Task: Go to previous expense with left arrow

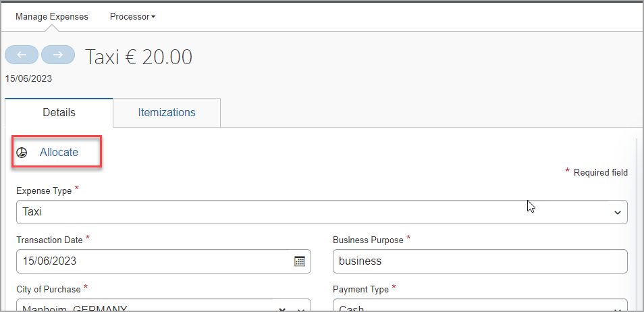Action: point(22,55)
